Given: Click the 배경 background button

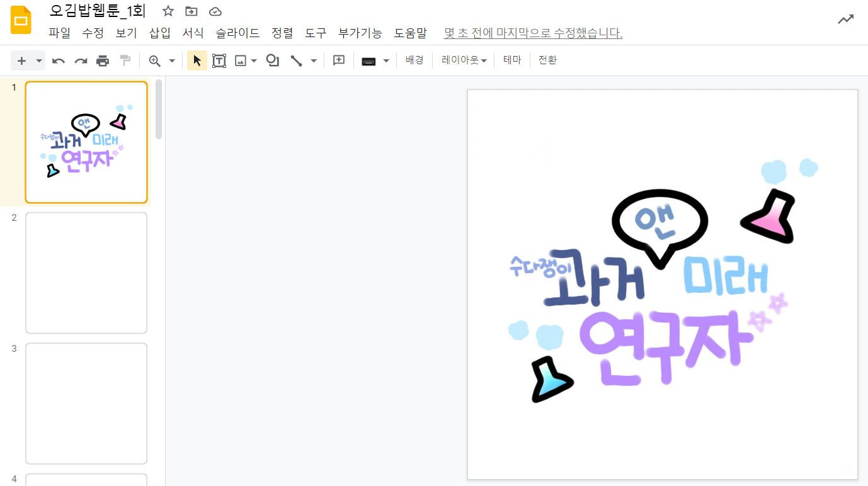Looking at the screenshot, I should click(x=414, y=60).
